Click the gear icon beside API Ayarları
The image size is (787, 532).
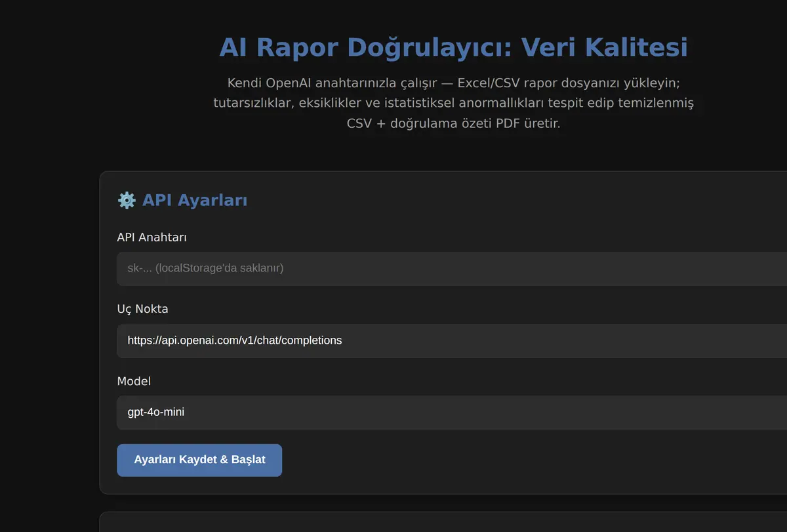(x=127, y=200)
